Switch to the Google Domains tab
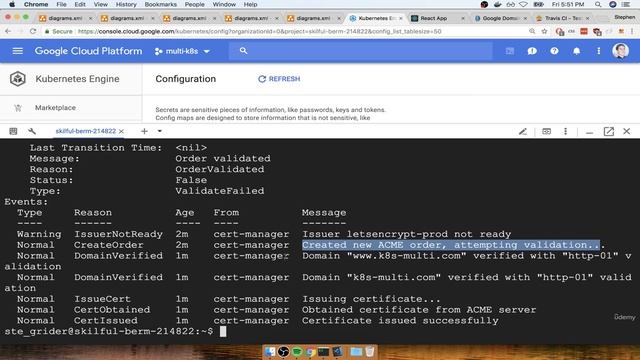Image resolution: width=640 pixels, height=360 pixels. [x=500, y=18]
